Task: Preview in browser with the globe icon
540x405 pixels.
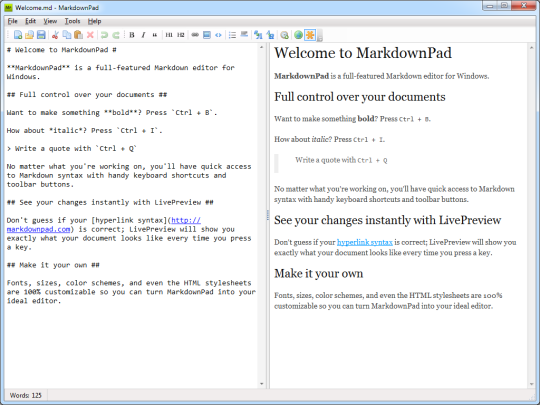Action: [298, 35]
